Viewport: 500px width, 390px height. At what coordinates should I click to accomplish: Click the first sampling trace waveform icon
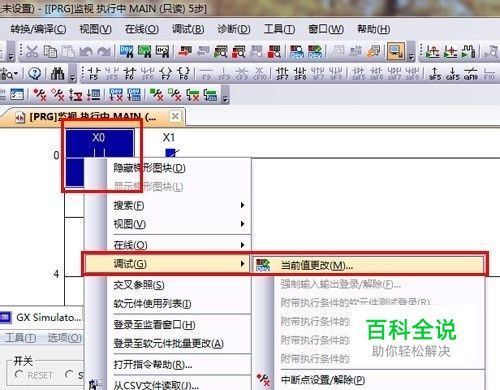(x=432, y=52)
